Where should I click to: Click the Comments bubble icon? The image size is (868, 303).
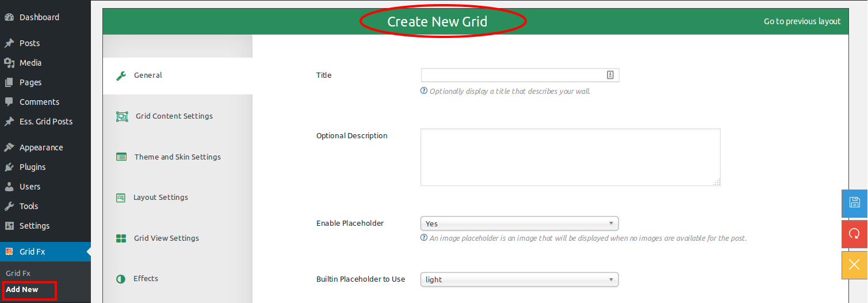pos(9,102)
